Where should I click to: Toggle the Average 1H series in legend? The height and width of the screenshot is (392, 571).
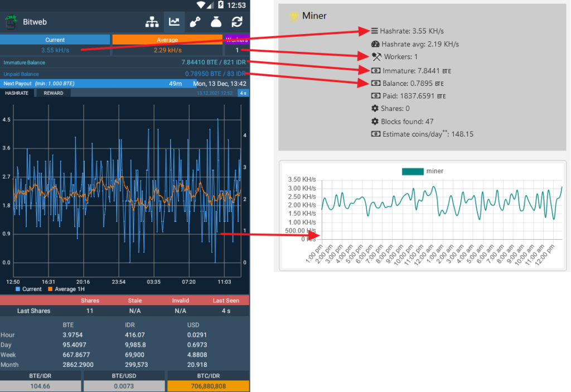coord(66,289)
